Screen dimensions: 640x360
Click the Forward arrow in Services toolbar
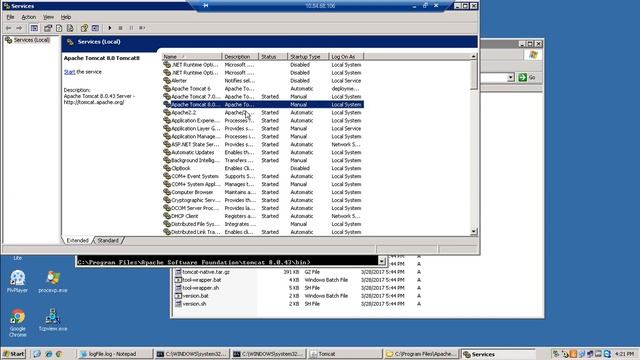tap(19, 28)
